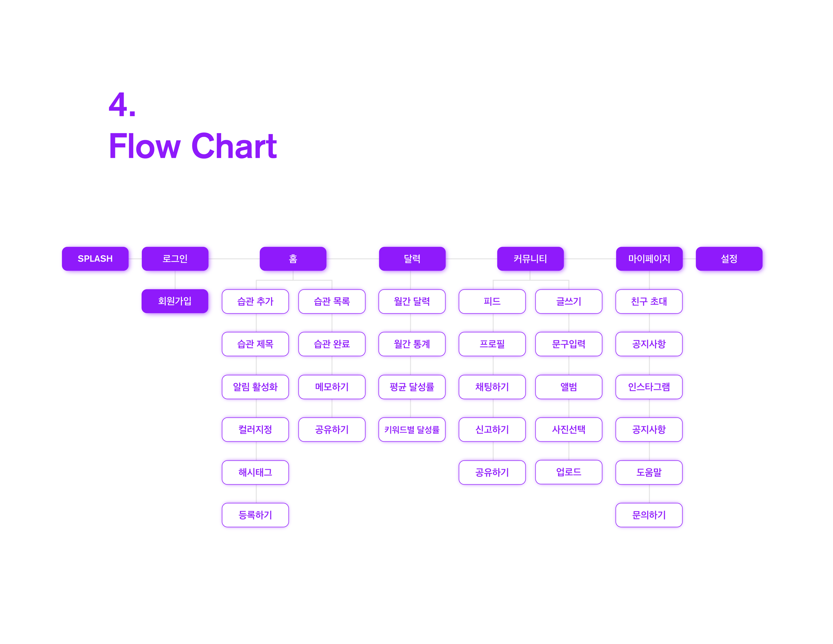
Task: Click the SPLASH node
Action: pyautogui.click(x=95, y=258)
